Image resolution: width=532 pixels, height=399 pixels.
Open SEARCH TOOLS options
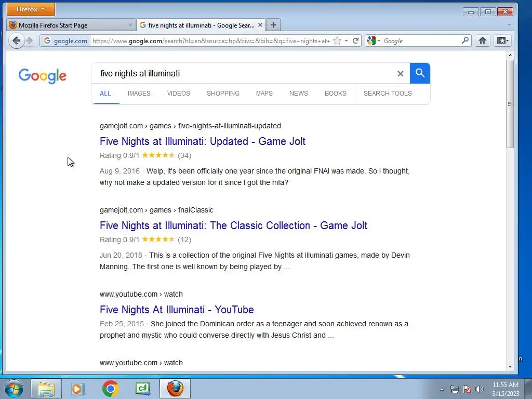tap(388, 94)
